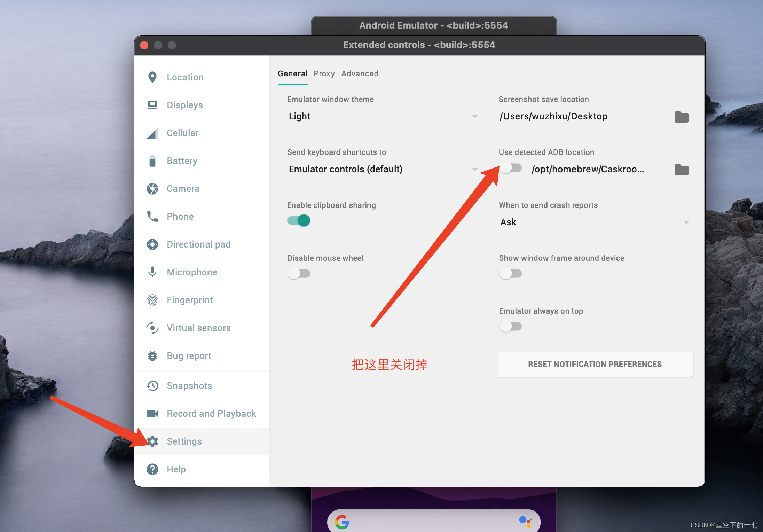Browse for screenshot save location folder
Viewport: 763px width, 532px height.
(681, 117)
